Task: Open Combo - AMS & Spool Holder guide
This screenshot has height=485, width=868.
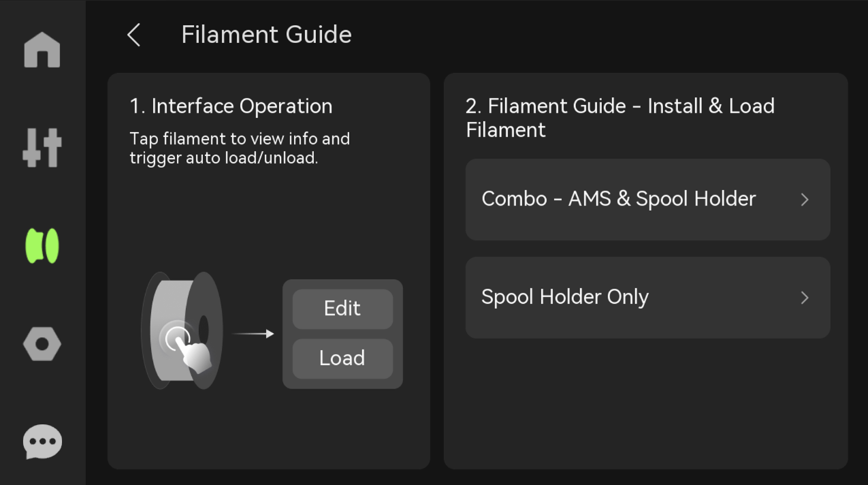Action: (647, 200)
